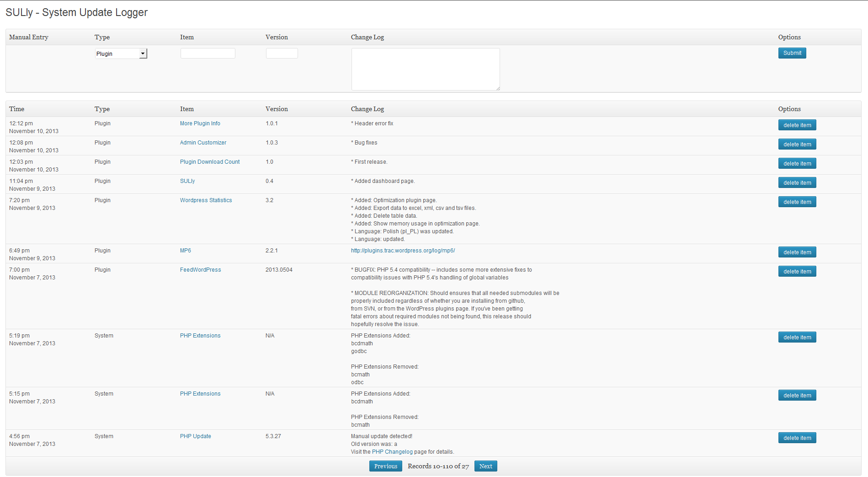The height and width of the screenshot is (477, 868).
Task: Follow the plugins.trac.wordpress.org mp6 log URL
Action: (x=403, y=251)
